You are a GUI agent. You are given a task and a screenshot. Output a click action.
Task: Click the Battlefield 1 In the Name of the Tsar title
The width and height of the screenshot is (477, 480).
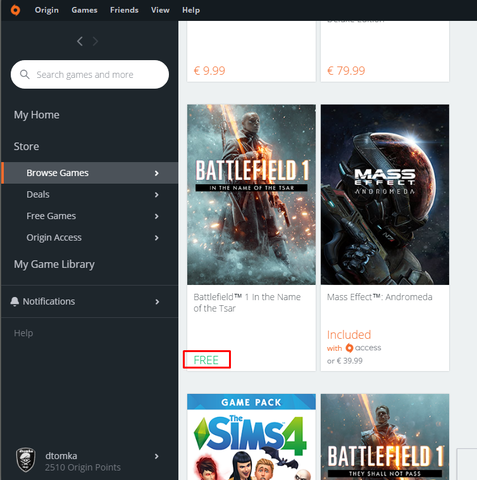247,303
